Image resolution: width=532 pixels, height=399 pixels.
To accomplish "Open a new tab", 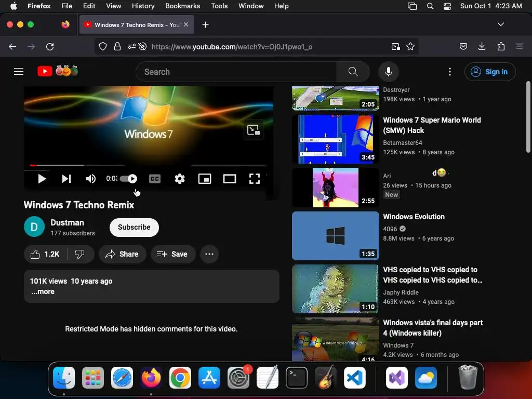I will pos(205,25).
